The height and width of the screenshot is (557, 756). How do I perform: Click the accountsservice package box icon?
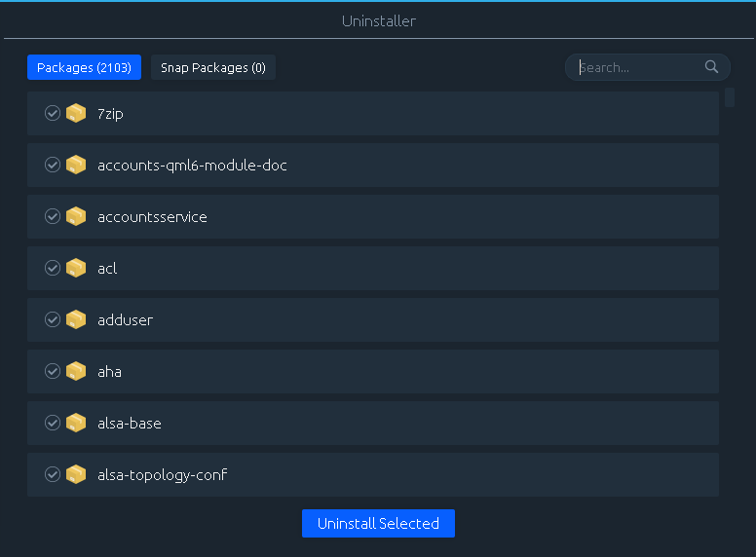[x=76, y=216]
